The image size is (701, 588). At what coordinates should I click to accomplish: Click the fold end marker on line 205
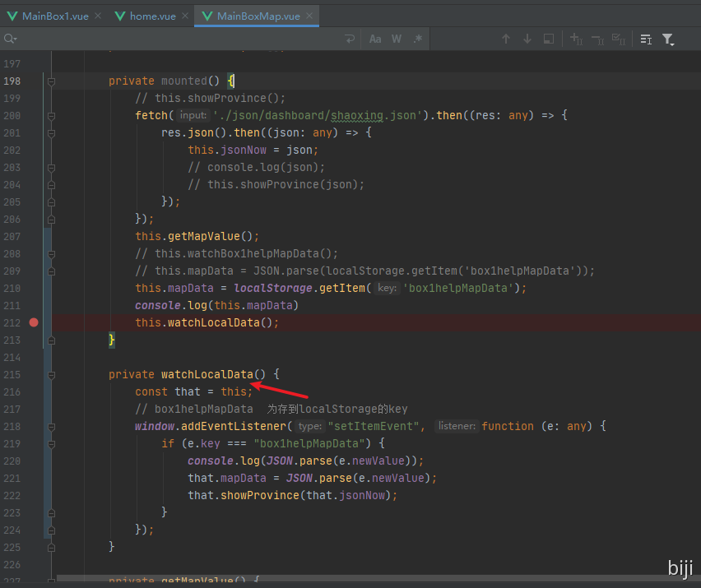click(51, 202)
